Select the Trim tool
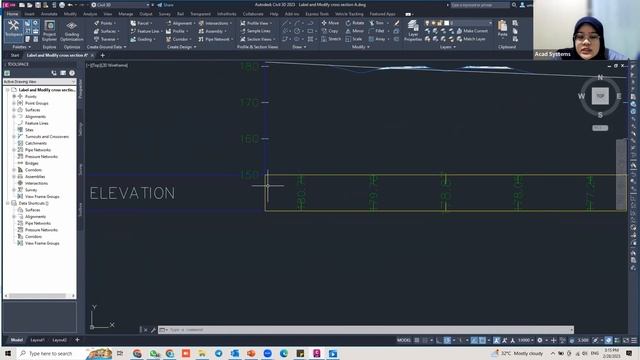Viewport: 640px width, 360px height. (377, 23)
